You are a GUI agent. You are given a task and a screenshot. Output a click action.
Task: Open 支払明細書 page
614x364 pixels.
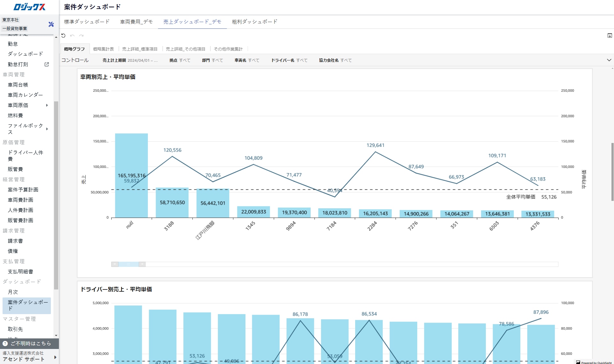tap(20, 272)
